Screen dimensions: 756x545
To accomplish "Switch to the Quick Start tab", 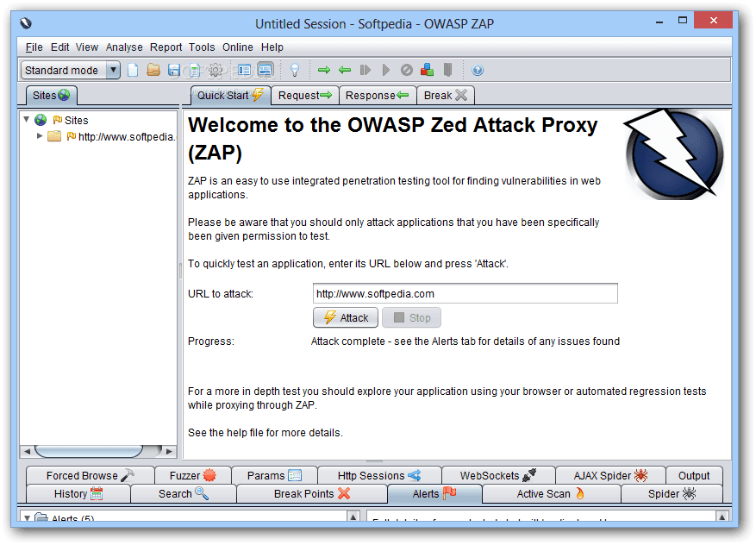I will pos(230,95).
